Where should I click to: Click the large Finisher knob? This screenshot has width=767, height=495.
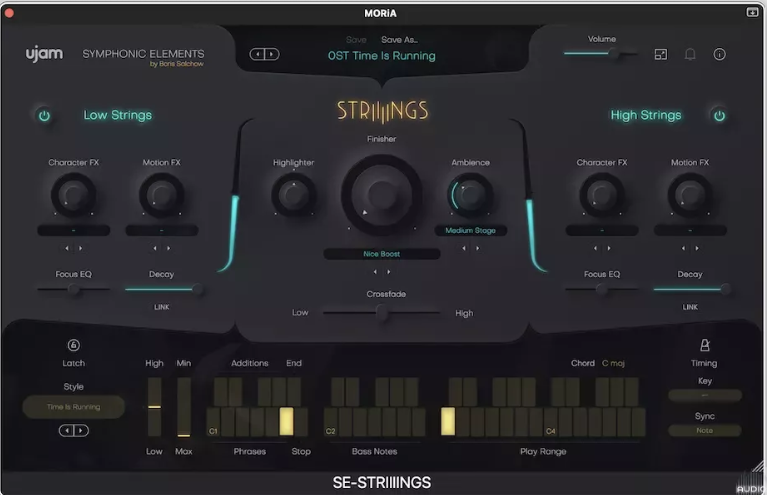tap(382, 195)
